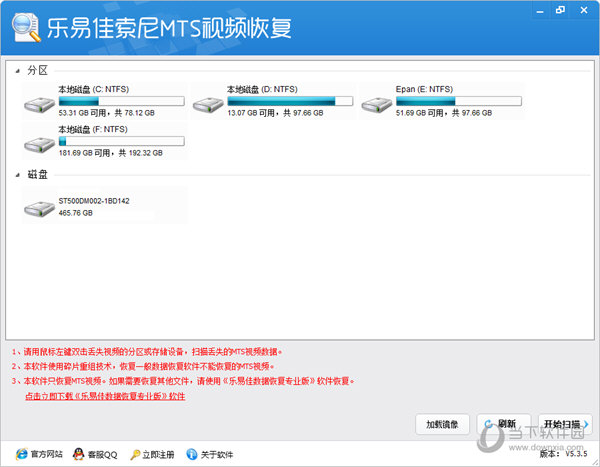This screenshot has height=467, width=600.
Task: Click hint line 1 about 双击丢失视频的分区
Action: click(x=147, y=352)
